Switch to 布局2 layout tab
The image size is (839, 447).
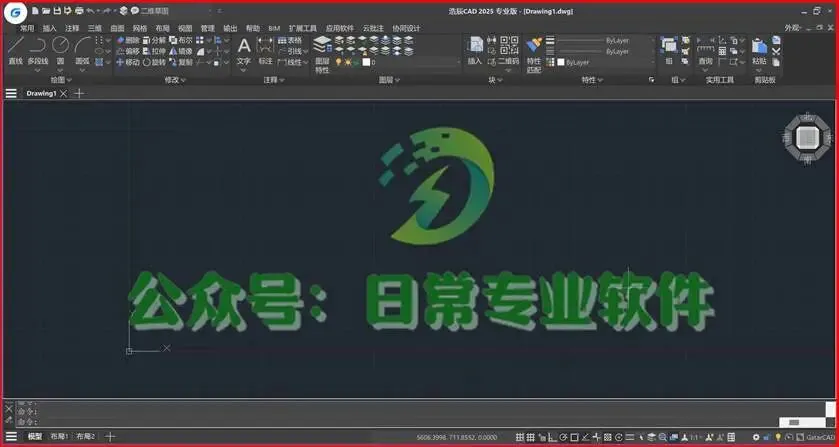[85, 437]
